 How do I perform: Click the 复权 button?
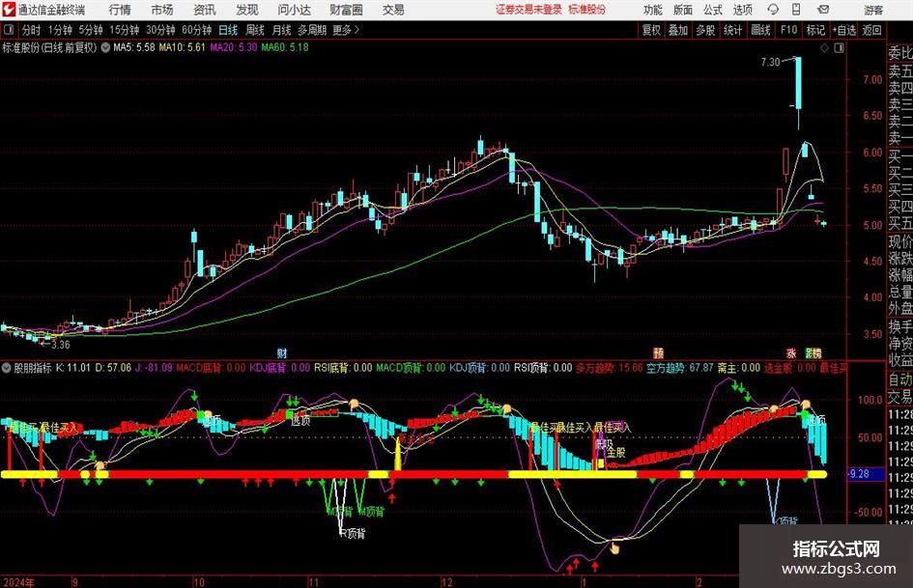coord(651,30)
